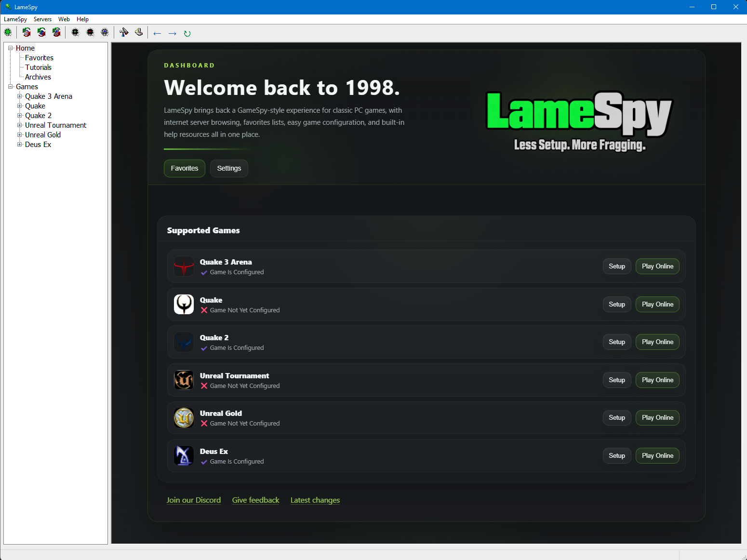This screenshot has width=747, height=560.
Task: Go forward with the right arrow icon
Action: tap(172, 33)
